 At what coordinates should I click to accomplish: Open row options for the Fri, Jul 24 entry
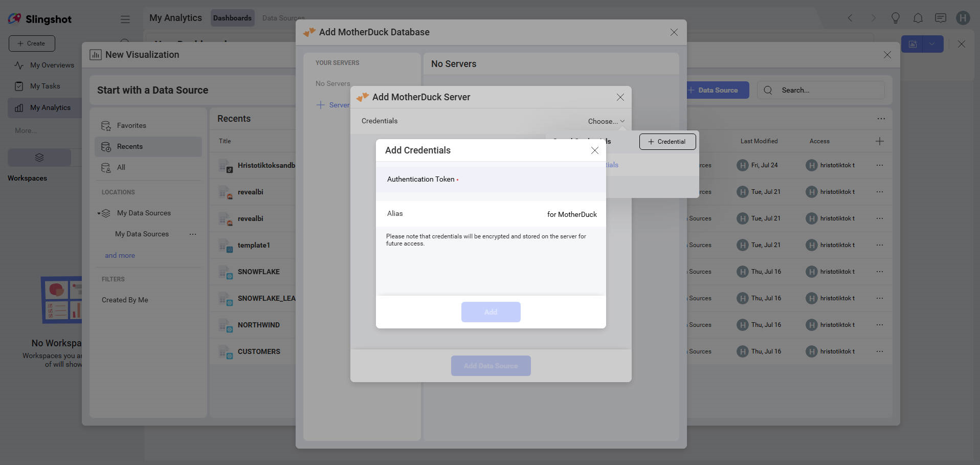[880, 165]
